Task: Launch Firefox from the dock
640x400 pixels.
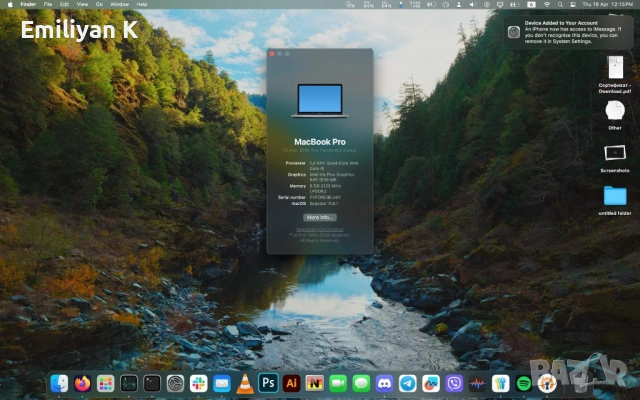Action: point(82,384)
